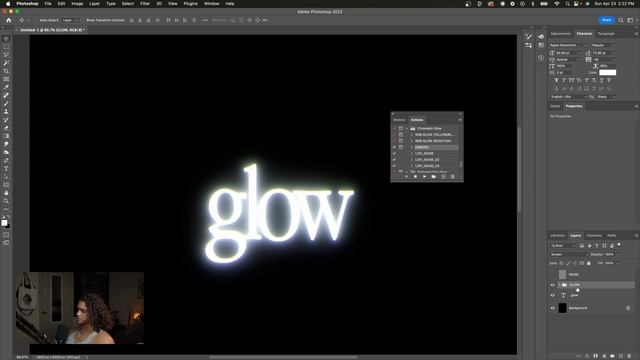The image size is (640, 360).
Task: Select the Move tool
Action: tap(6, 38)
